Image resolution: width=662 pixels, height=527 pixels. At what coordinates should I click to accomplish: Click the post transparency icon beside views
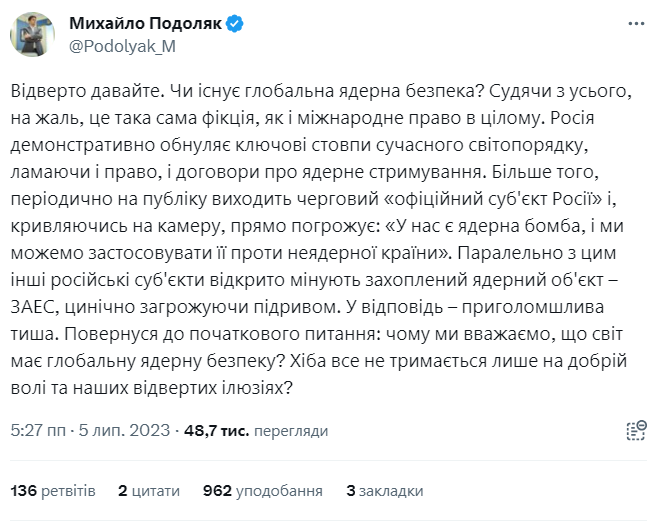tap(634, 430)
